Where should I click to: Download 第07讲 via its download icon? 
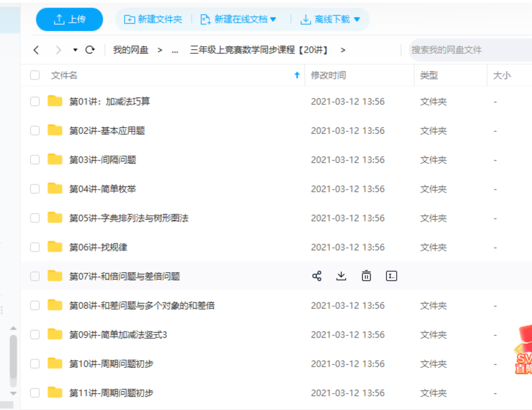point(341,275)
